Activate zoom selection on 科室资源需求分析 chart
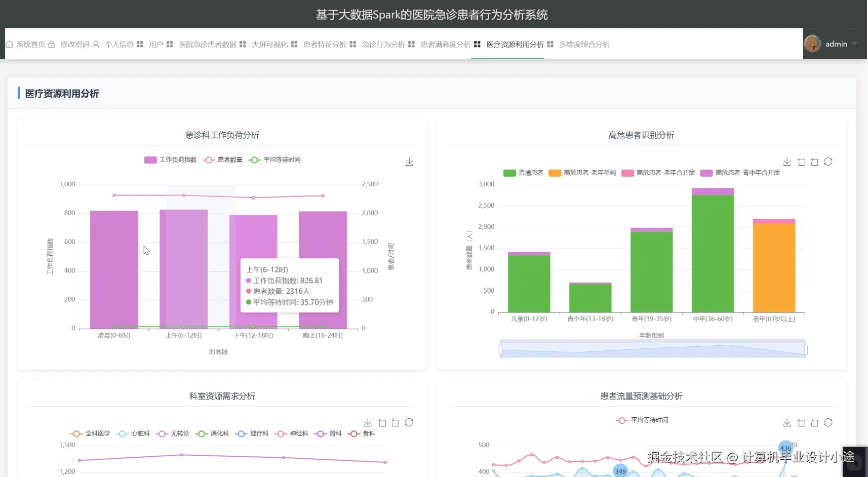Image resolution: width=868 pixels, height=477 pixels. tap(382, 422)
